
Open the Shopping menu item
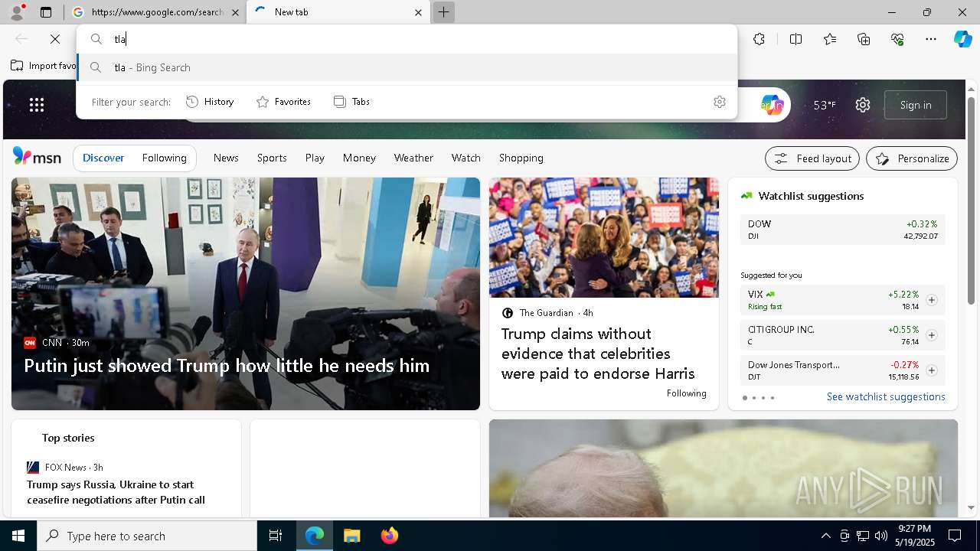pyautogui.click(x=521, y=158)
